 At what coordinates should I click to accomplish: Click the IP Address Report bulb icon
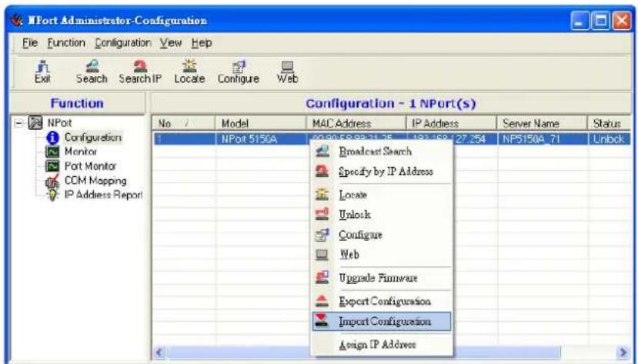click(52, 195)
